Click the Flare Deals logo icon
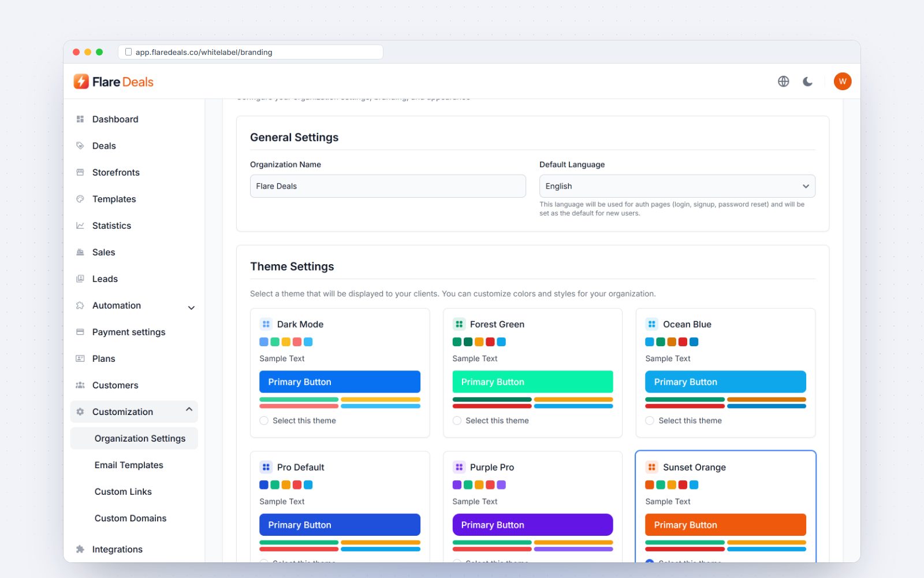 (81, 81)
